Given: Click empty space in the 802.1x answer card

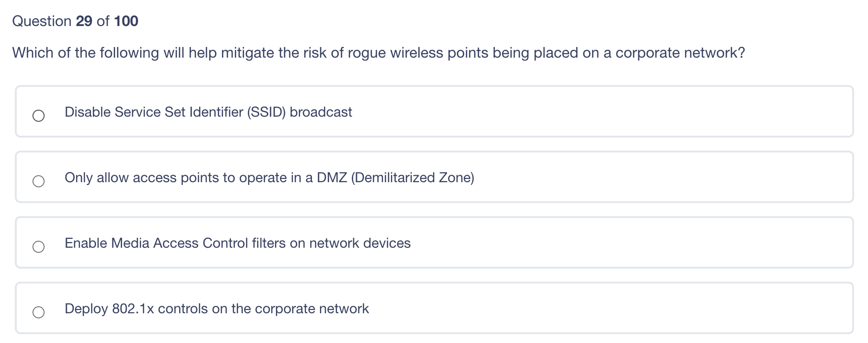Looking at the screenshot, I should click(603, 308).
